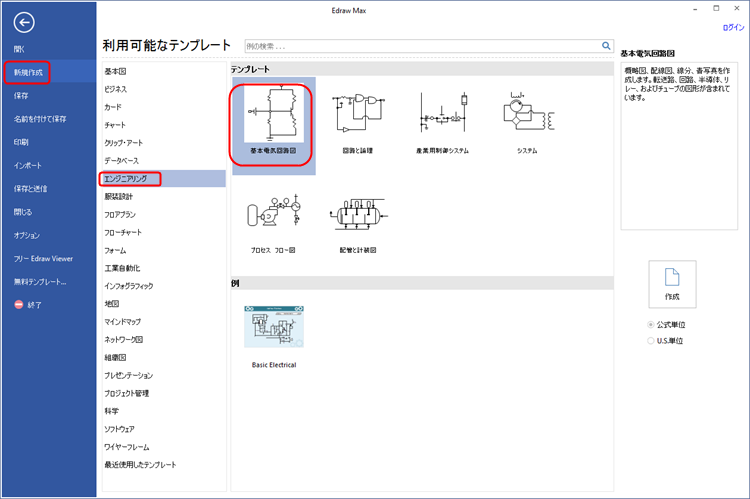Choose 名前を付けて保存 in the sidebar
Image resolution: width=750 pixels, height=499 pixels.
pyautogui.click(x=40, y=119)
